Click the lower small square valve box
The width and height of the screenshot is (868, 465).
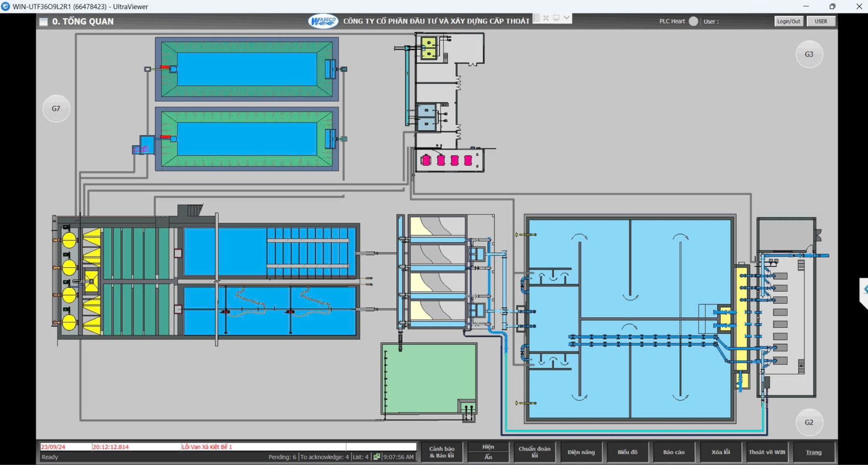(178, 309)
